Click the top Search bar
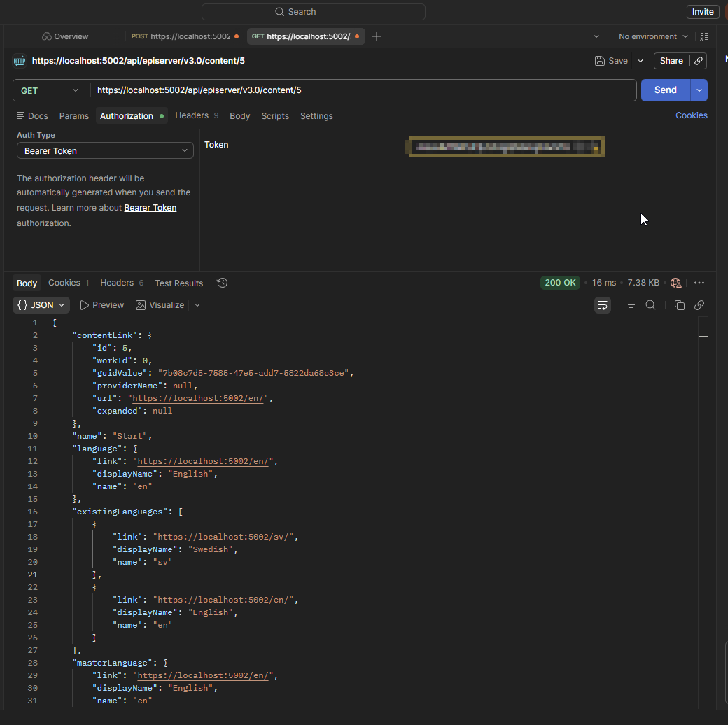This screenshot has height=725, width=728. (314, 12)
